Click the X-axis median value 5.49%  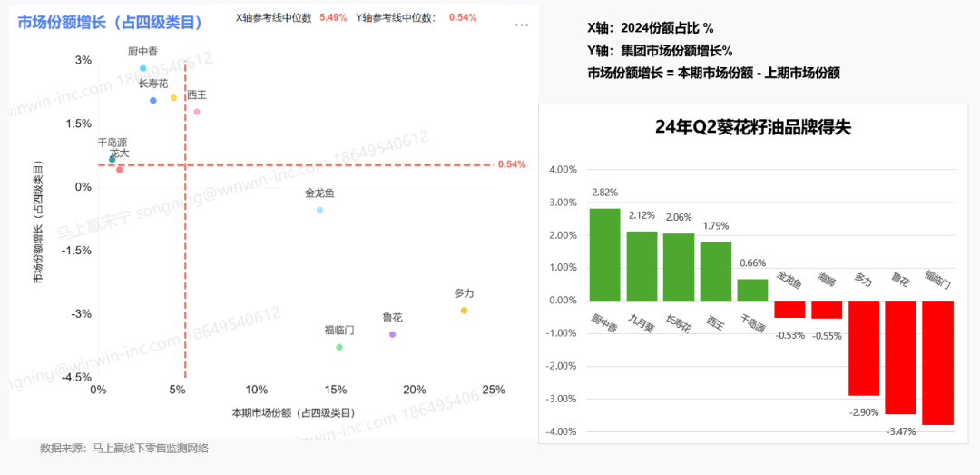(x=333, y=17)
